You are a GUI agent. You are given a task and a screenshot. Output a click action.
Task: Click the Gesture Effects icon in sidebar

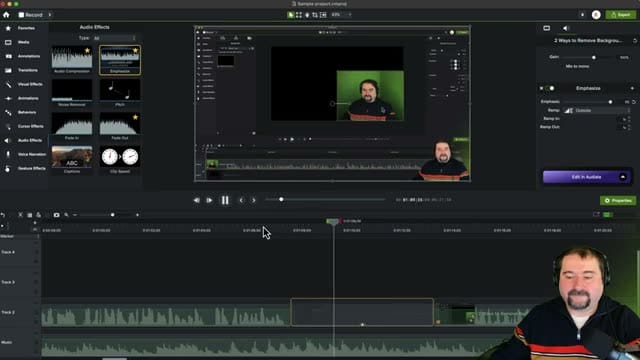click(8, 168)
